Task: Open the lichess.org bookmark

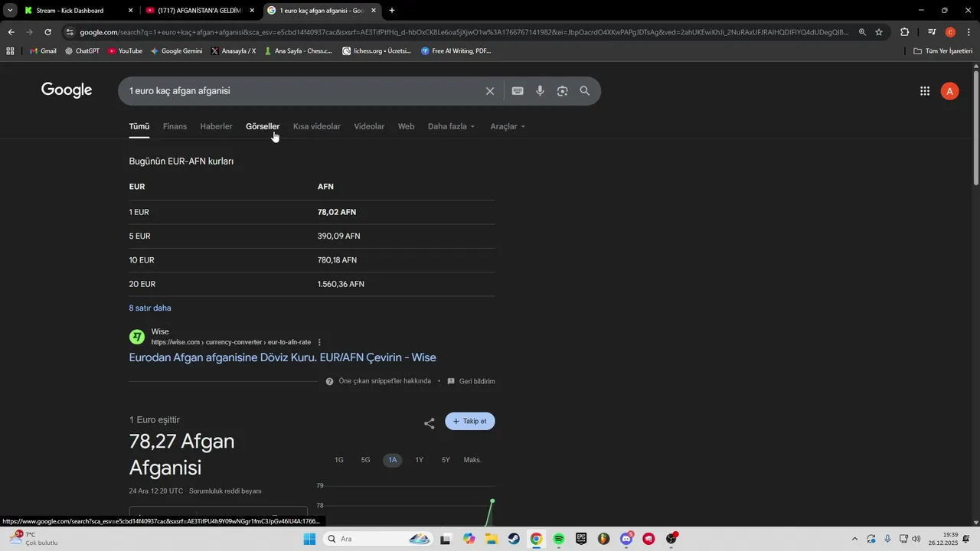Action: (x=377, y=51)
